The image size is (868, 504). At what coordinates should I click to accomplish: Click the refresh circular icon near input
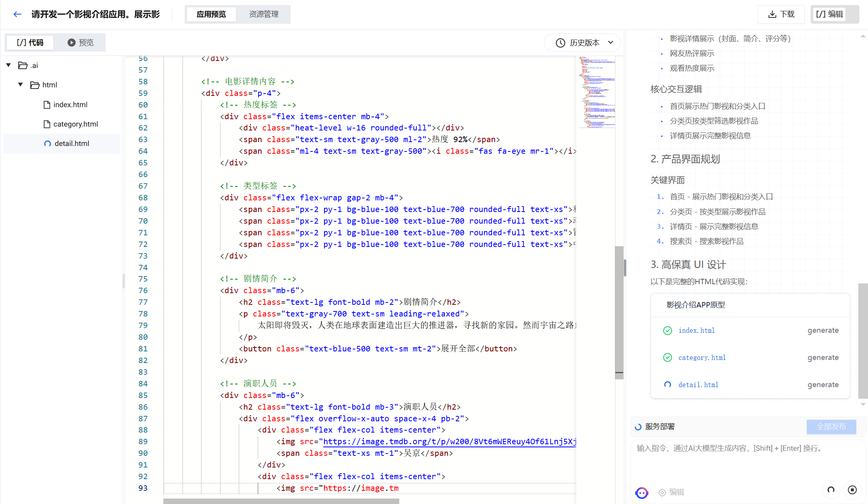click(x=831, y=490)
